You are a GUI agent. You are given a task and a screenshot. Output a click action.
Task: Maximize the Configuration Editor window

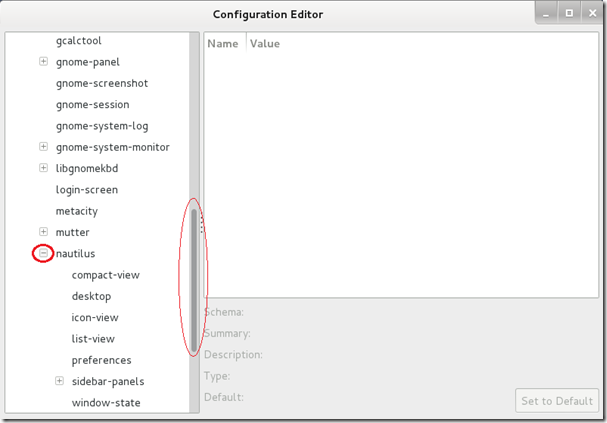tap(569, 14)
